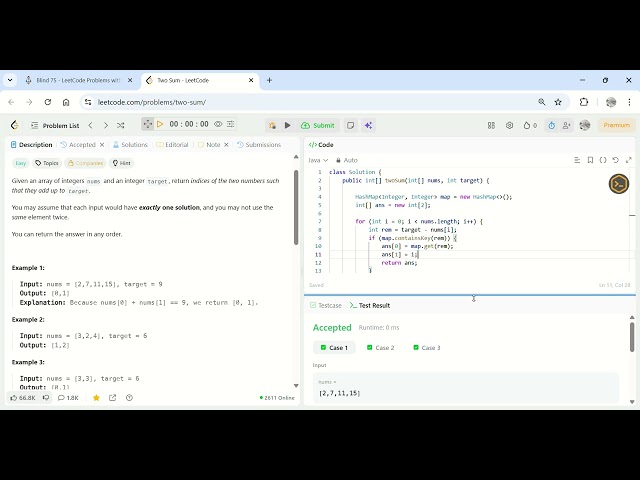Select Case 1 result
Image resolution: width=640 pixels, height=480 pixels.
click(x=334, y=348)
